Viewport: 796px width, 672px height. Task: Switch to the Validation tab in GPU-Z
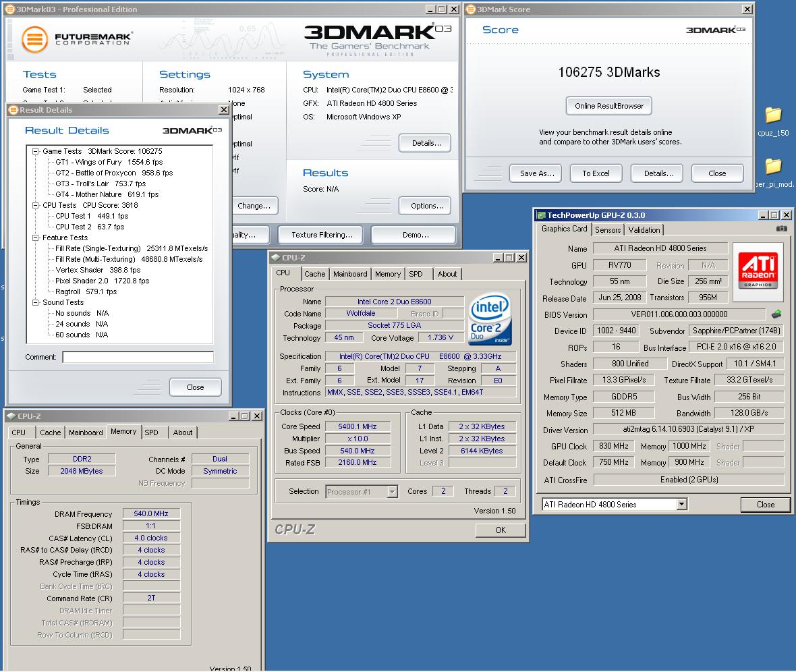pos(644,229)
